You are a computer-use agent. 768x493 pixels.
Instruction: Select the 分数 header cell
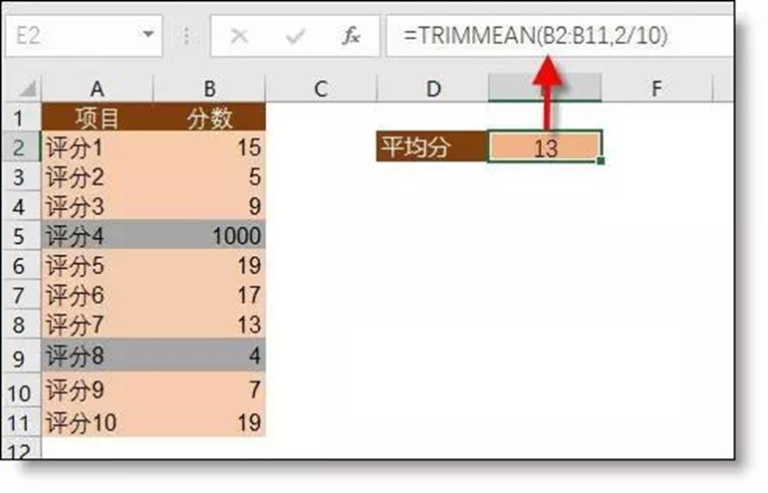coord(210,119)
